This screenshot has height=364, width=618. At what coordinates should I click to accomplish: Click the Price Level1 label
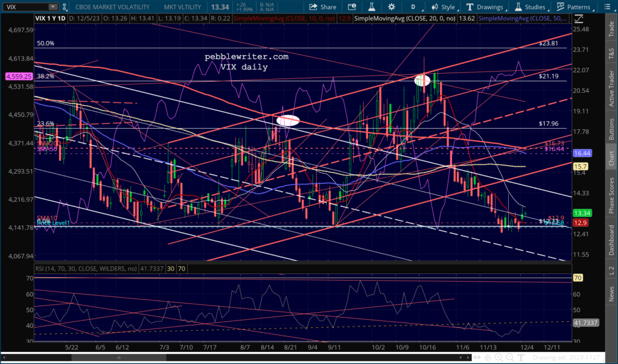(53, 223)
